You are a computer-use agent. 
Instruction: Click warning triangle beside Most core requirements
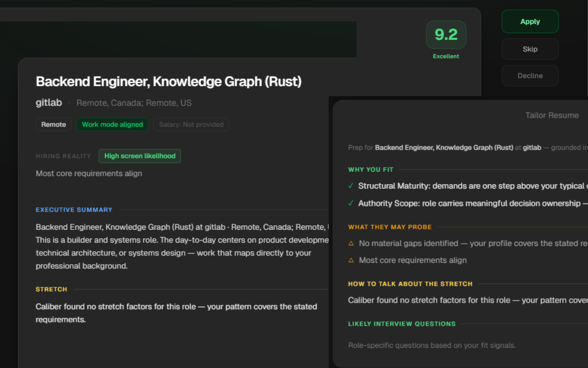(351, 261)
